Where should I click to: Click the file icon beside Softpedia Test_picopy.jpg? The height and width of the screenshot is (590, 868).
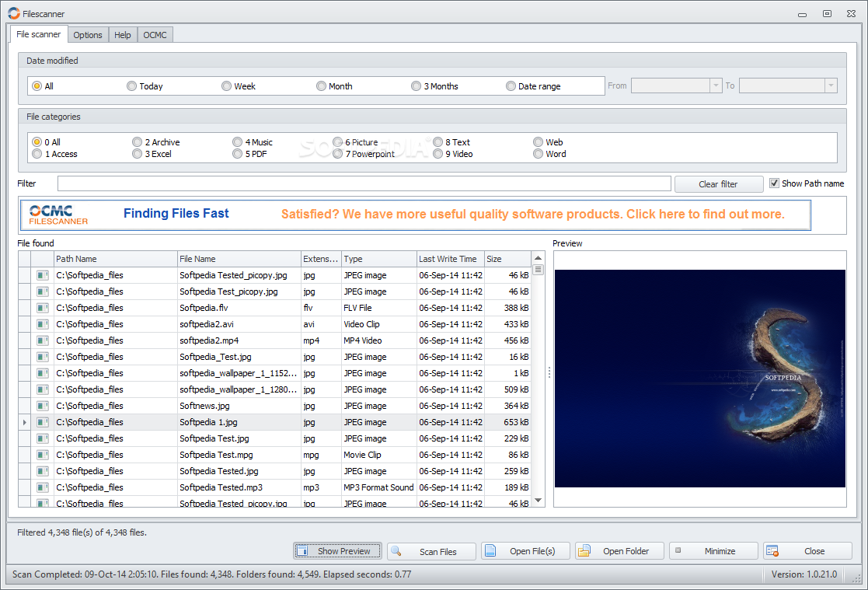(x=42, y=292)
